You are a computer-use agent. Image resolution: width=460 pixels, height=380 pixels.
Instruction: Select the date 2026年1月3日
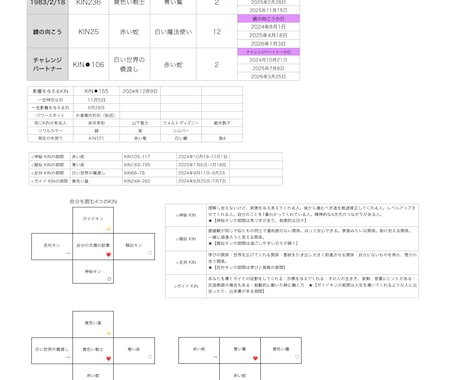[x=268, y=44]
